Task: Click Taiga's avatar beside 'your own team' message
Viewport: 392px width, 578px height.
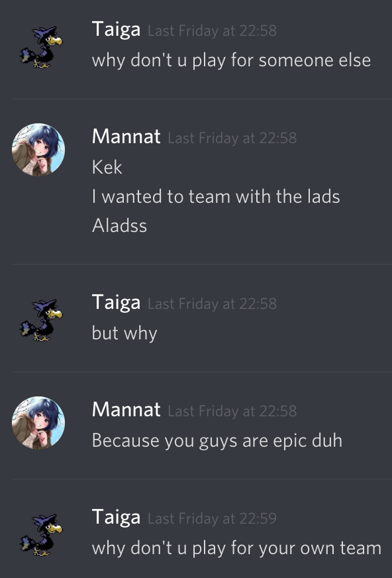Action: coord(41,535)
